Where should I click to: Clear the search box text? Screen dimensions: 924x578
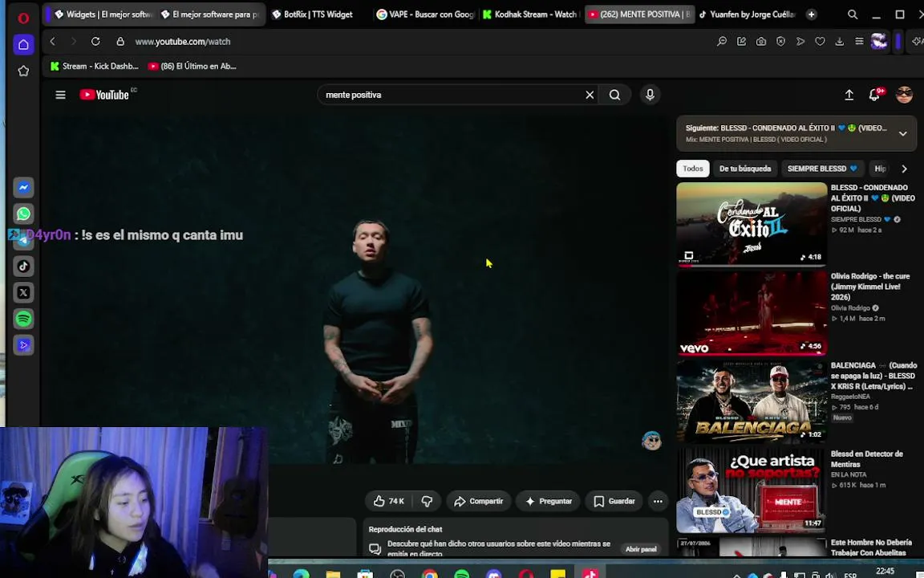click(x=590, y=95)
